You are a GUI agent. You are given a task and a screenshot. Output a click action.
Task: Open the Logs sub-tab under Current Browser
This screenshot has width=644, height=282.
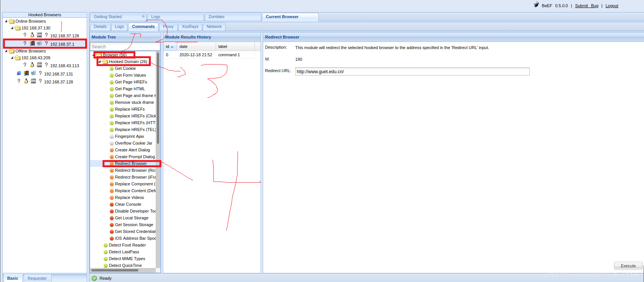(x=119, y=26)
